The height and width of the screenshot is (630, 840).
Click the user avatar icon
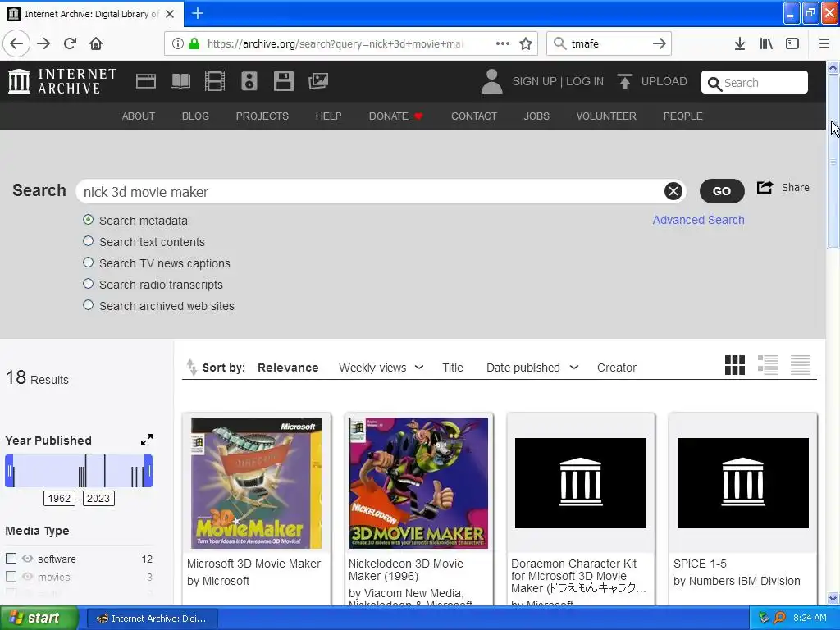tap(491, 81)
